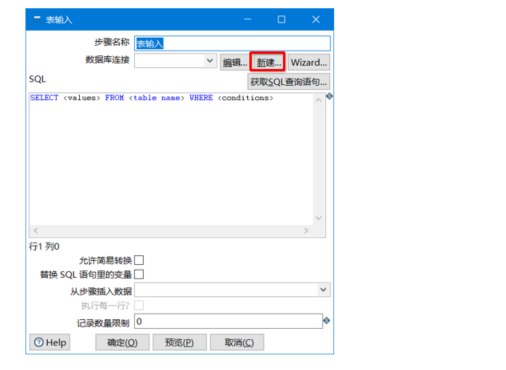Image resolution: width=506 pixels, height=370 pixels.
Task: Click the variable icon beside record limit field
Action: pyautogui.click(x=327, y=321)
